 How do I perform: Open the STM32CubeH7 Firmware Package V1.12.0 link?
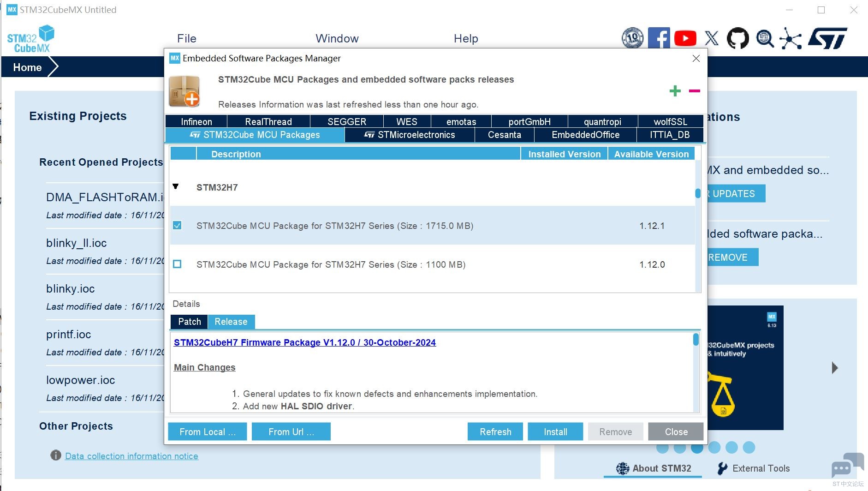coord(305,342)
